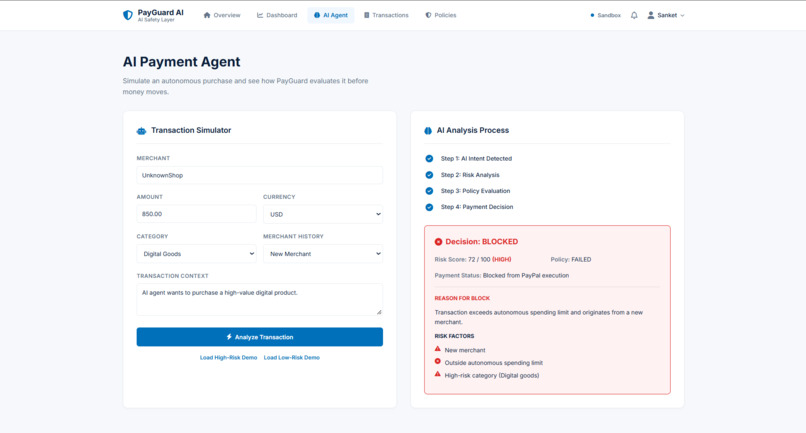This screenshot has width=806, height=433.
Task: Click the 'Step 1: AI Intent Detected' text
Action: click(x=476, y=158)
